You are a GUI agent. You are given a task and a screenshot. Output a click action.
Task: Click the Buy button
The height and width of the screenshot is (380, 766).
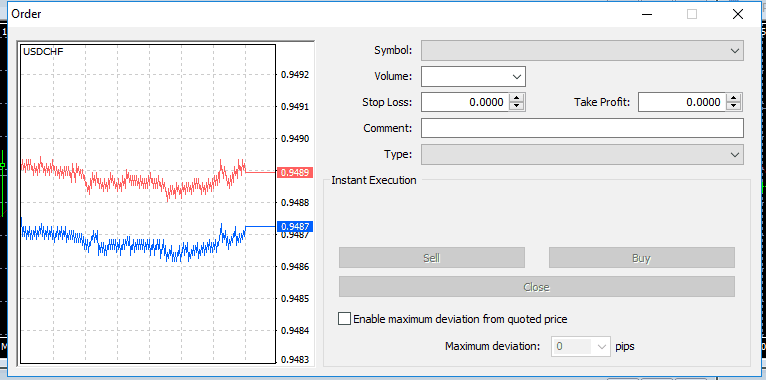(x=641, y=258)
